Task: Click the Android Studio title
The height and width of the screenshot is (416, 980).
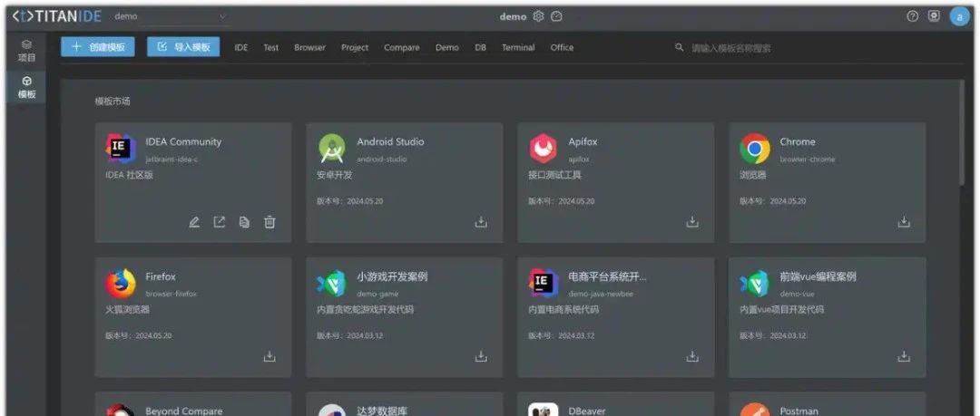Action: tap(390, 141)
